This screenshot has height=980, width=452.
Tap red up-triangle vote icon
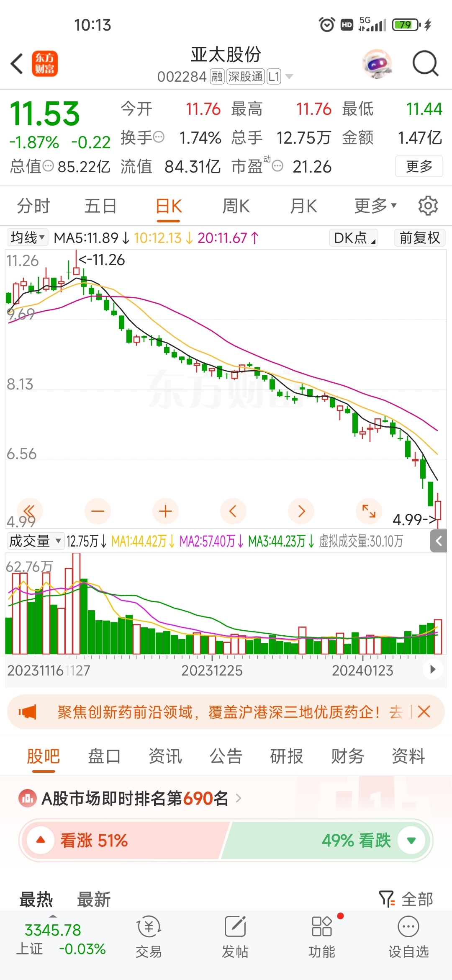(41, 840)
